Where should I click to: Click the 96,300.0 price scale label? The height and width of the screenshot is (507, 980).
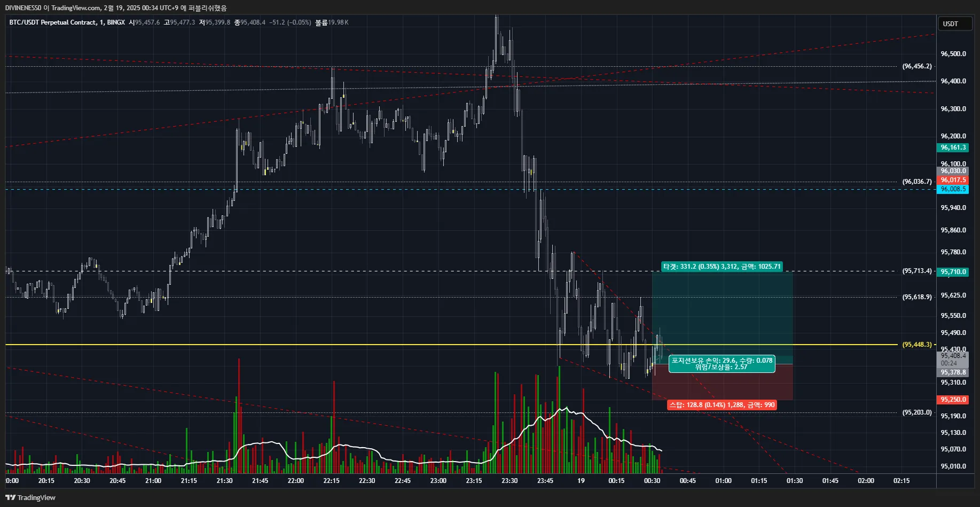click(953, 109)
